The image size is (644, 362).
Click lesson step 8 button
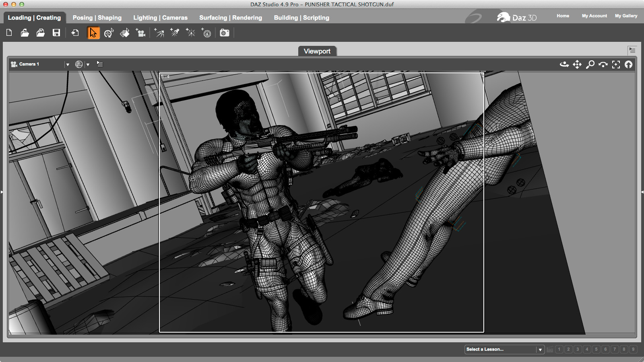[624, 349]
